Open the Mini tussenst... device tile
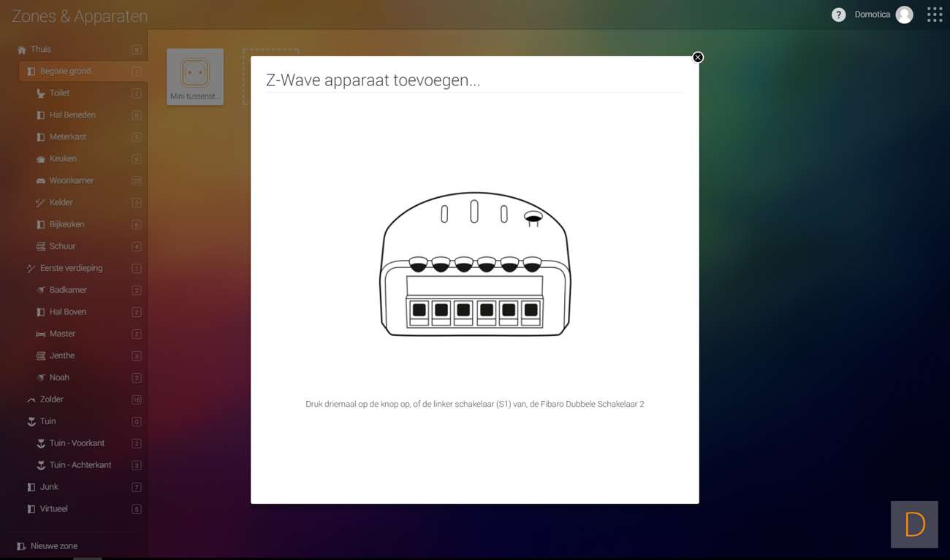This screenshot has height=560, width=950. coord(195,77)
